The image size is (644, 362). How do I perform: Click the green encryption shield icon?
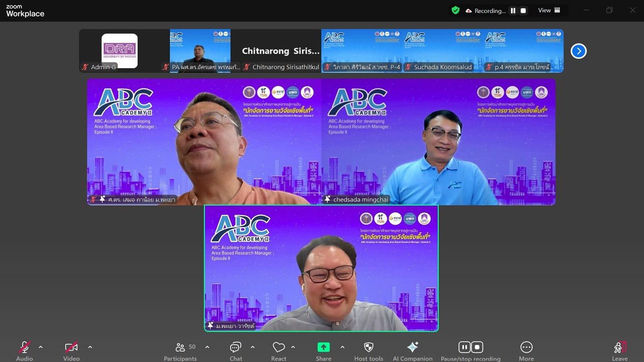[x=455, y=10]
